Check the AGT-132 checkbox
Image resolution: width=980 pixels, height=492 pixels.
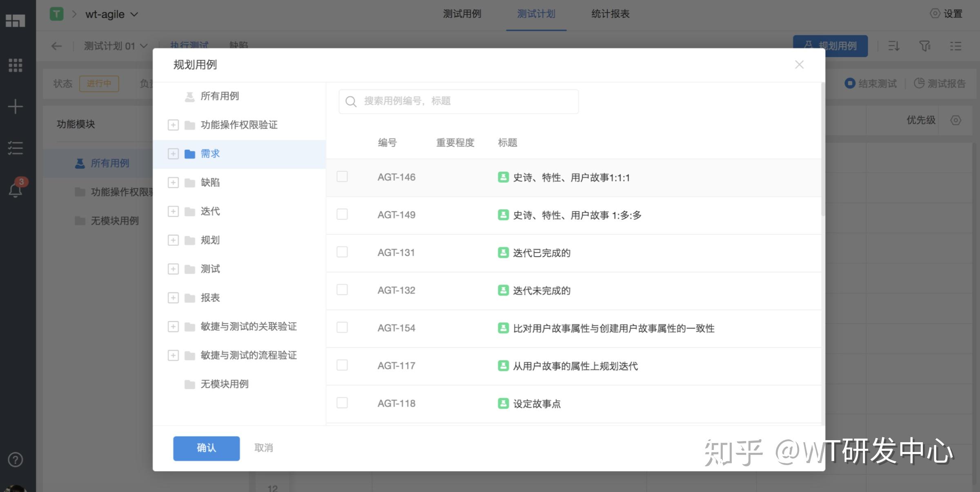342,290
